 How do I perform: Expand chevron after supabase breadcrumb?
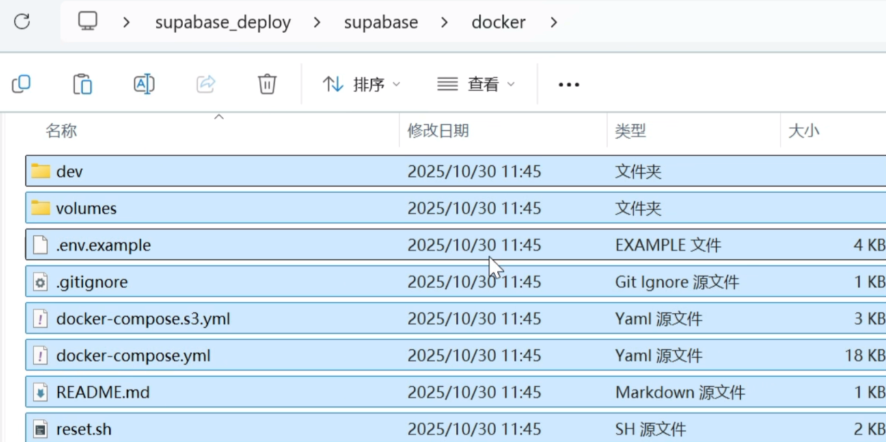click(445, 22)
